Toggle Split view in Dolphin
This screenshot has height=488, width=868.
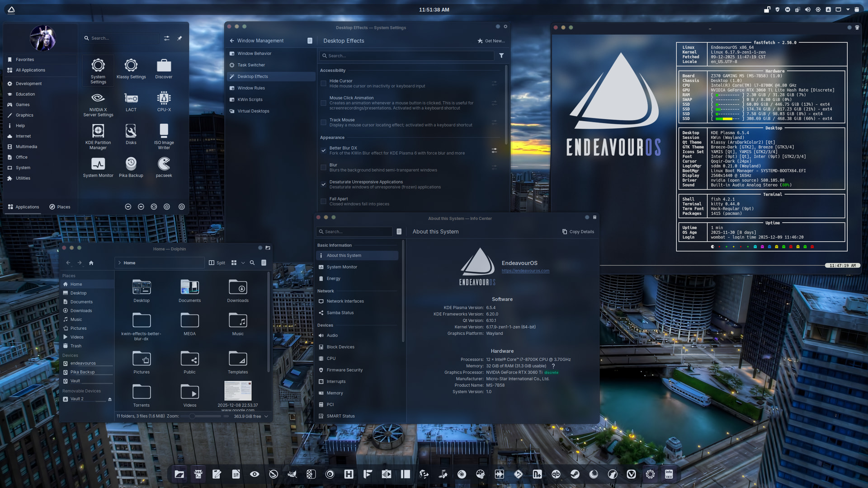click(217, 263)
